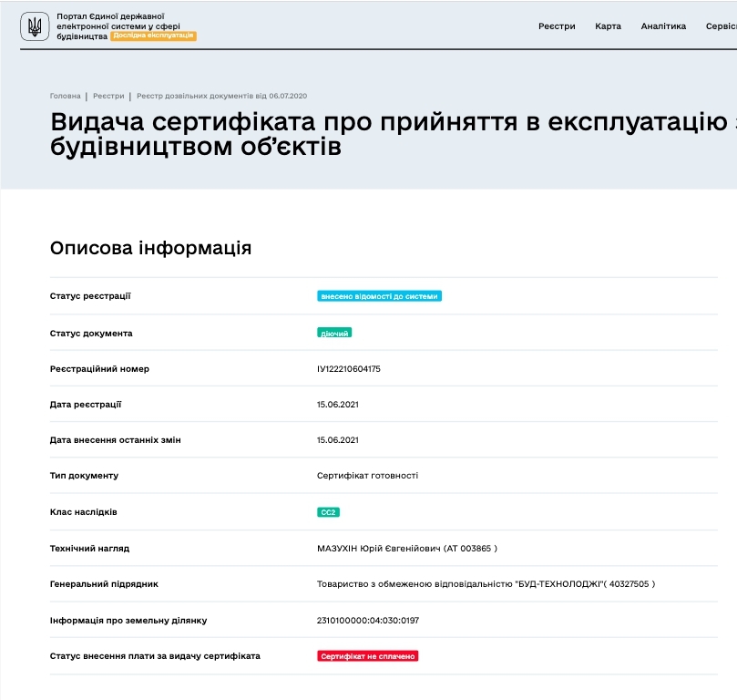Click the 'Дата реєстрації' row label
This screenshot has height=700, width=737.
coord(86,405)
